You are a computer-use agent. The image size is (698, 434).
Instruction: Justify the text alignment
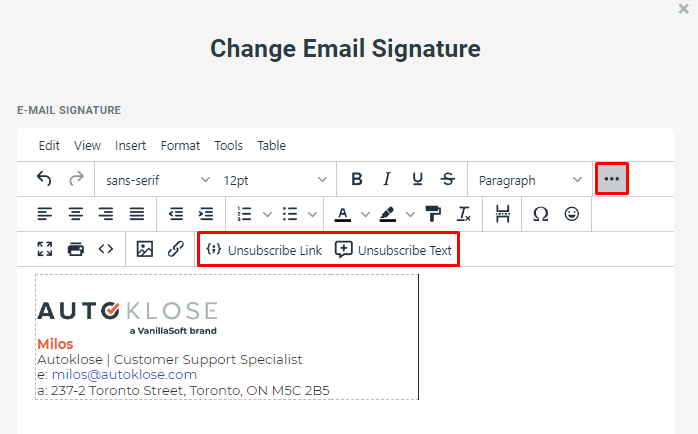137,214
